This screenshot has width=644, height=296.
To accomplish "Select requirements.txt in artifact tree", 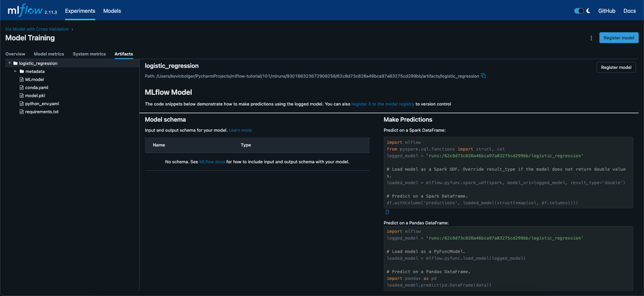I will pos(42,112).
